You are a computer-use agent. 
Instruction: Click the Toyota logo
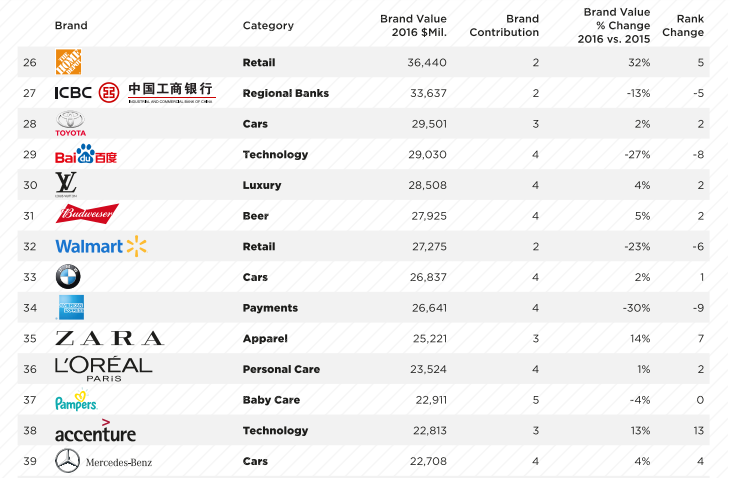[x=70, y=123]
